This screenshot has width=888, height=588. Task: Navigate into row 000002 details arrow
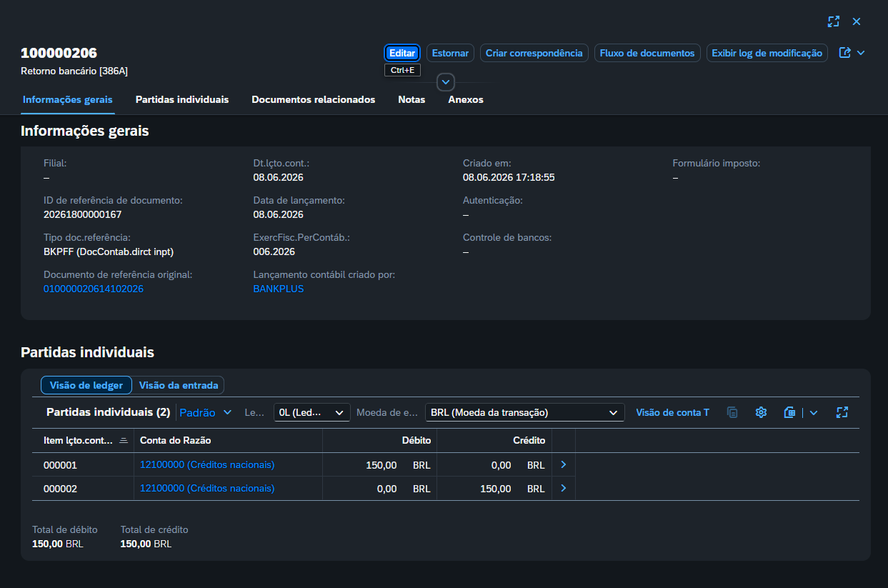tap(564, 489)
